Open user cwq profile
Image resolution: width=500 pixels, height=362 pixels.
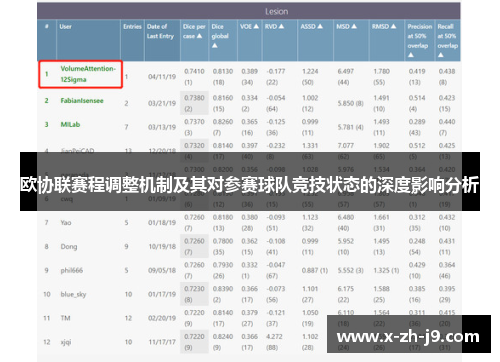(66, 199)
